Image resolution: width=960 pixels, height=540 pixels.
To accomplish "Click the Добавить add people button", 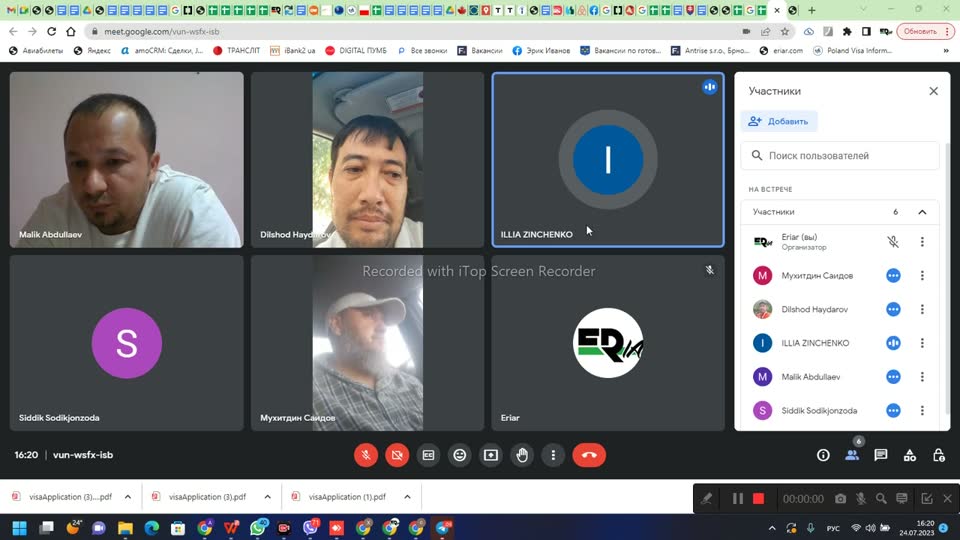I will point(779,121).
